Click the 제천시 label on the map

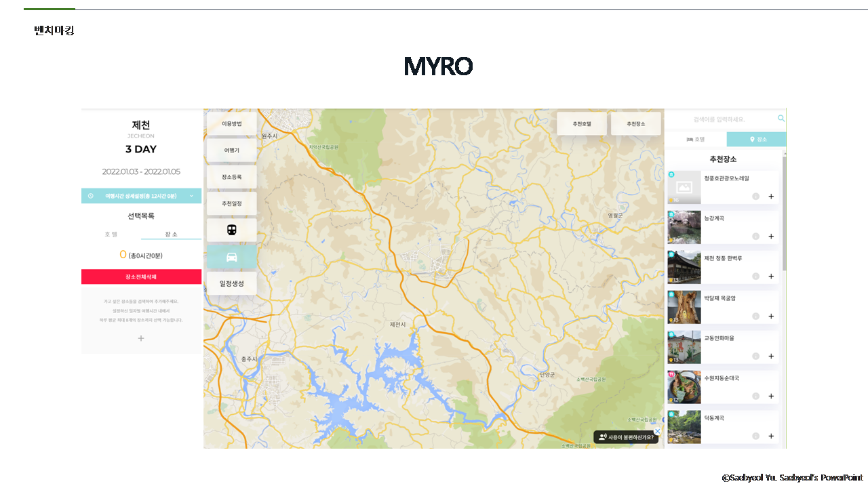(397, 325)
